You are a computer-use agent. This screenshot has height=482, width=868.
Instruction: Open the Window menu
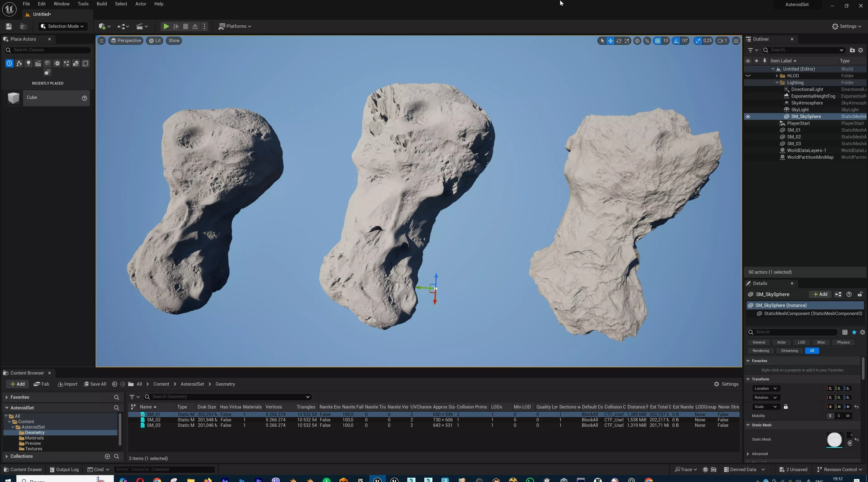(61, 4)
